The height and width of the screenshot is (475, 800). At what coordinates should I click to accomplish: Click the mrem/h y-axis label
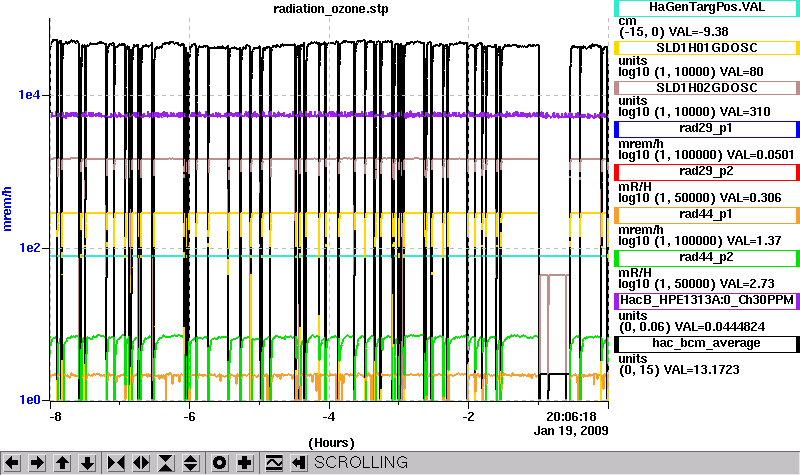tap(7, 209)
